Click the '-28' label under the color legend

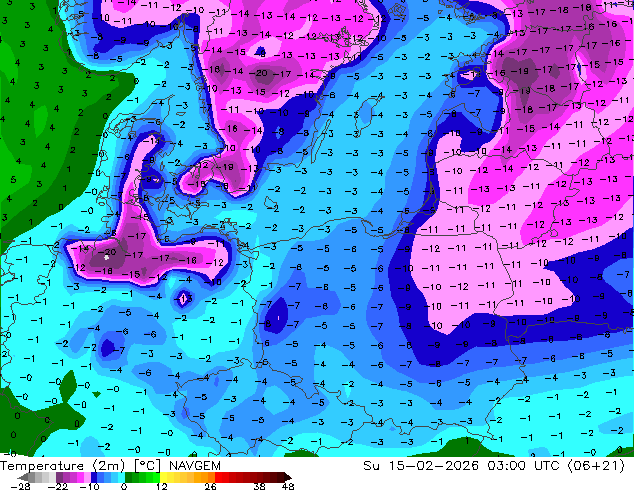(20, 486)
